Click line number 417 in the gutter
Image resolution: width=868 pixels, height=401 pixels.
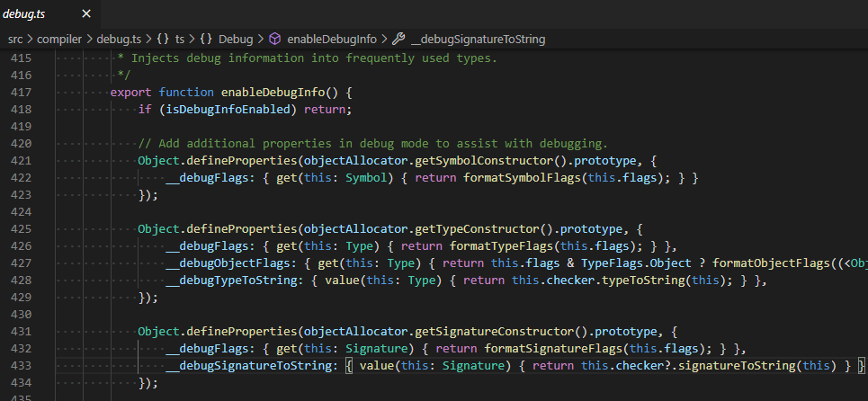pos(21,93)
